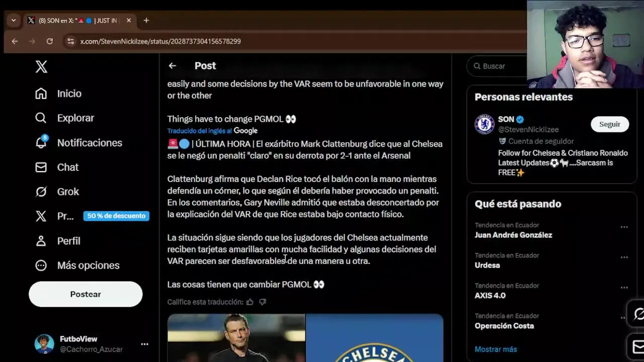Open options for Urdesa trend
Viewport: 644px width, 362px height.
pos(624,257)
